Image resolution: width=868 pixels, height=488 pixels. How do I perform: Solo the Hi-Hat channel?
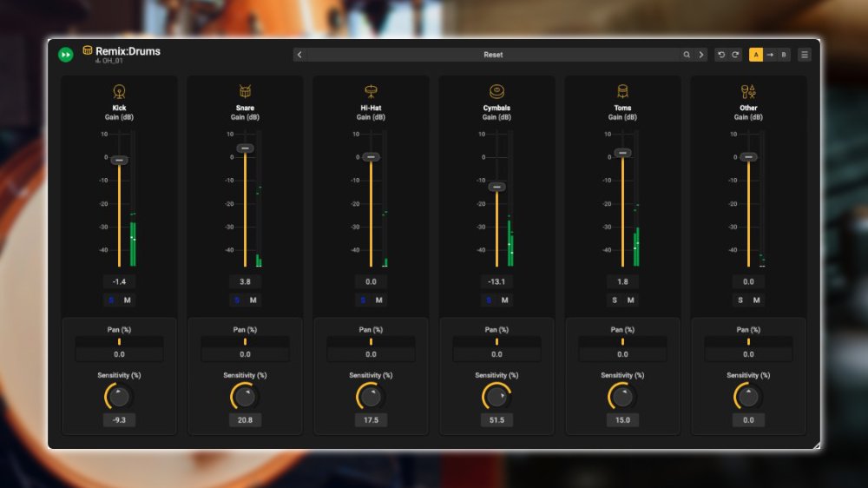[x=363, y=300]
